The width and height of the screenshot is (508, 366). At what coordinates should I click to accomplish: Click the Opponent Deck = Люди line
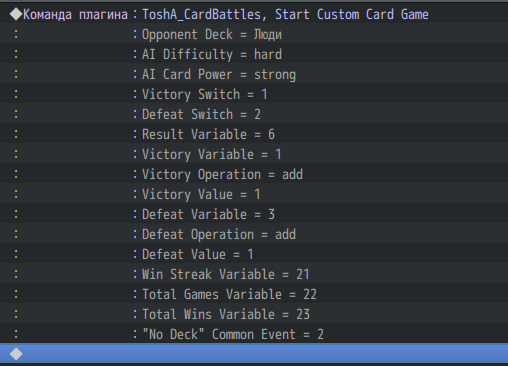[x=254, y=34]
